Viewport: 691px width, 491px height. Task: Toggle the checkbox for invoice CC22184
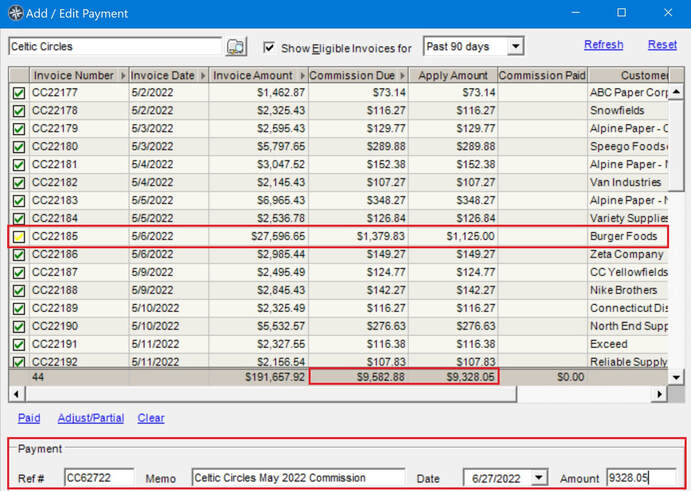click(19, 219)
